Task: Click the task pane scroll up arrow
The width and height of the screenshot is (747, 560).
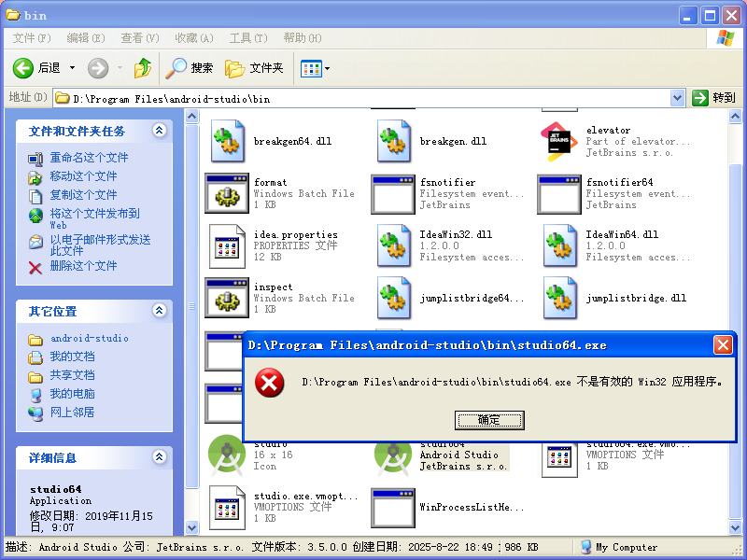Action: pyautogui.click(x=191, y=116)
